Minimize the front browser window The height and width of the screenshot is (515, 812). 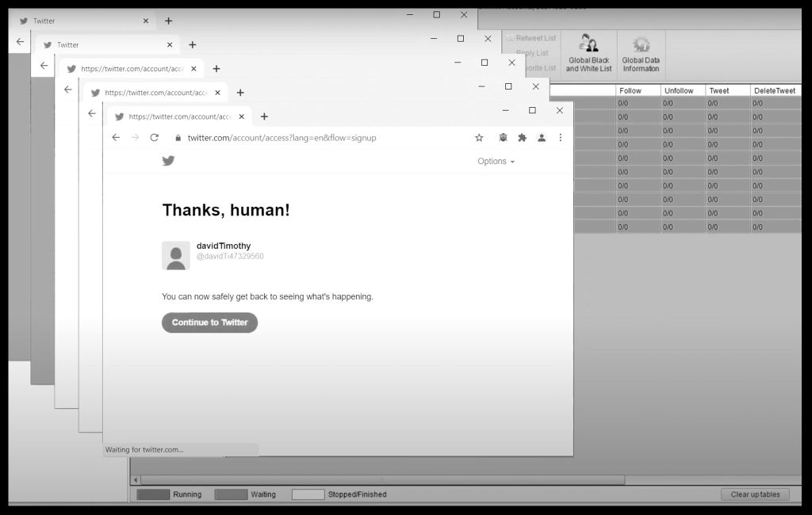(505, 110)
